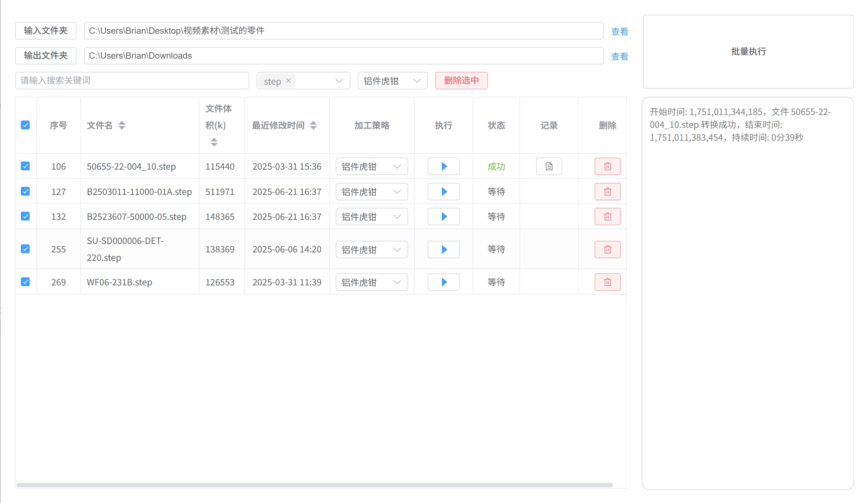Click file name B2523607-50000-05.step
The width and height of the screenshot is (868, 503).
(x=137, y=217)
